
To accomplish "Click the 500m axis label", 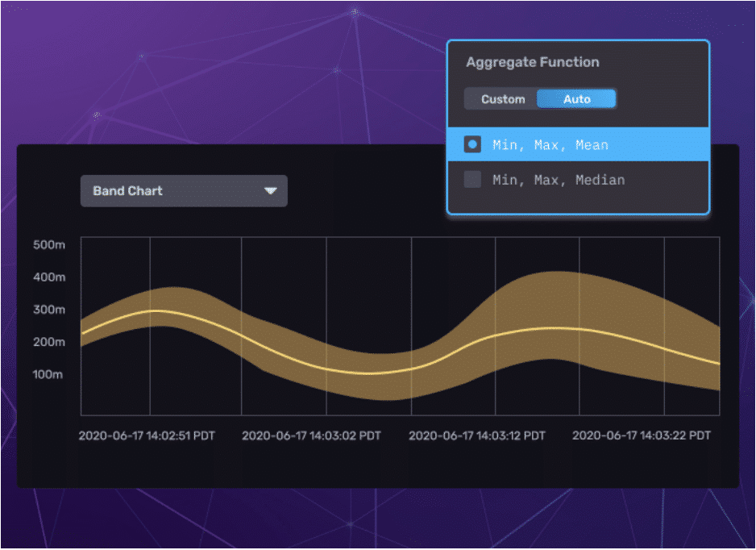I will [49, 244].
